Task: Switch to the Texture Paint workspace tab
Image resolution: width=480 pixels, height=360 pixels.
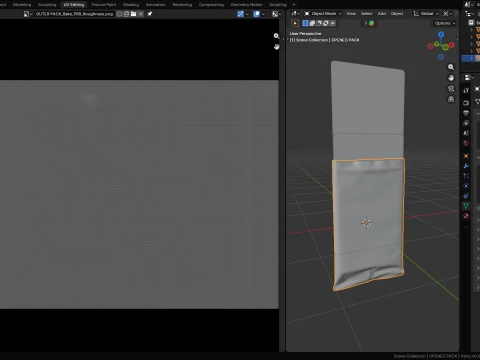Action: point(104,5)
